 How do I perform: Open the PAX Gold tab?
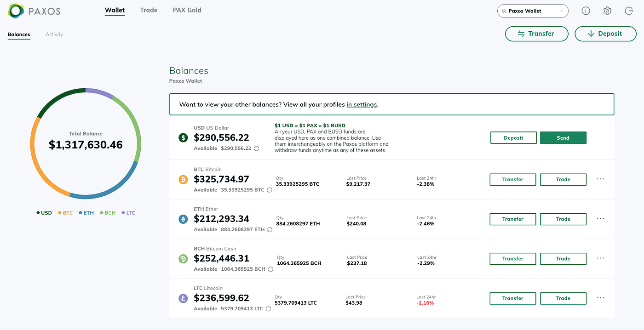click(x=187, y=10)
